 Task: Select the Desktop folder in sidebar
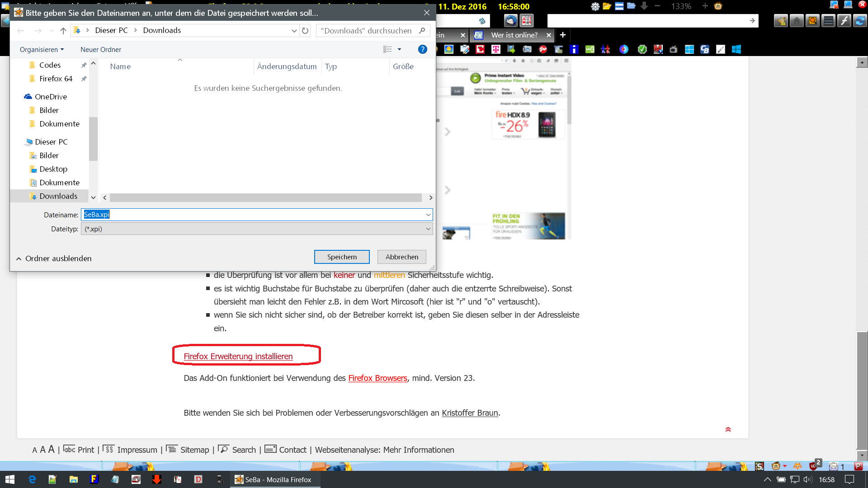pyautogui.click(x=53, y=169)
